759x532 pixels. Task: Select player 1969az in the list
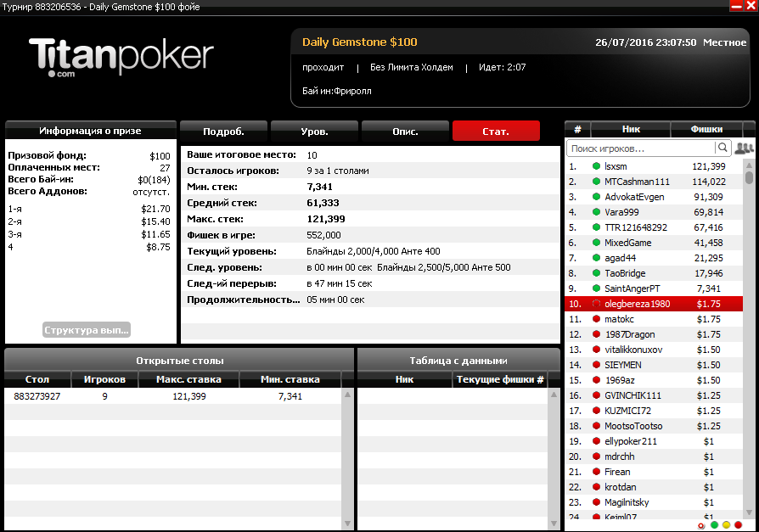click(x=654, y=380)
